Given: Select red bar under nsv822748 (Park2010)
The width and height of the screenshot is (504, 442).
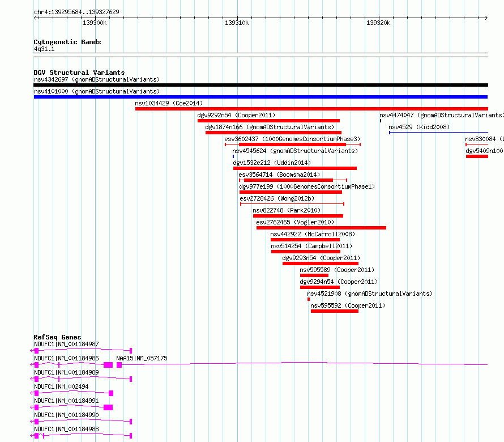Looking at the screenshot, I should click(x=298, y=216).
